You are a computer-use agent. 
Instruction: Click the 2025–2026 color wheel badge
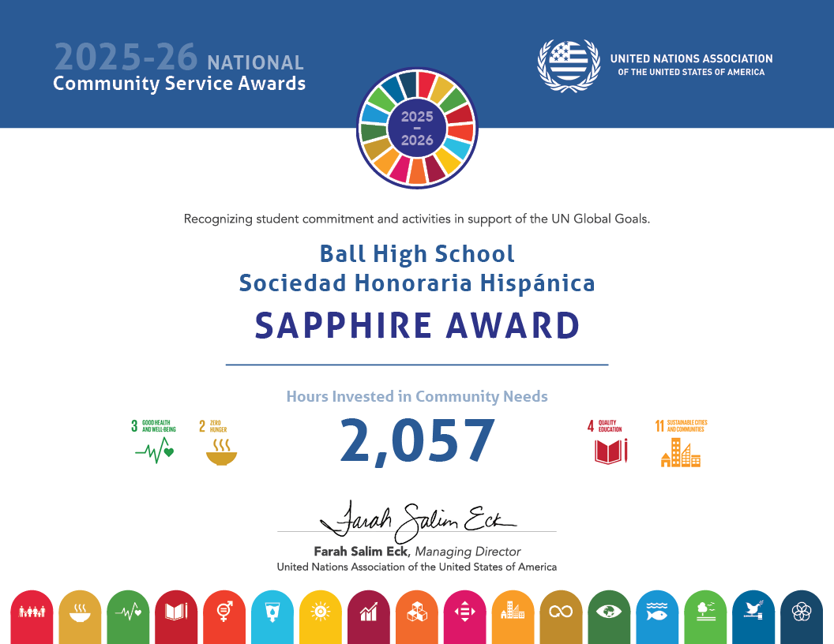point(417,128)
